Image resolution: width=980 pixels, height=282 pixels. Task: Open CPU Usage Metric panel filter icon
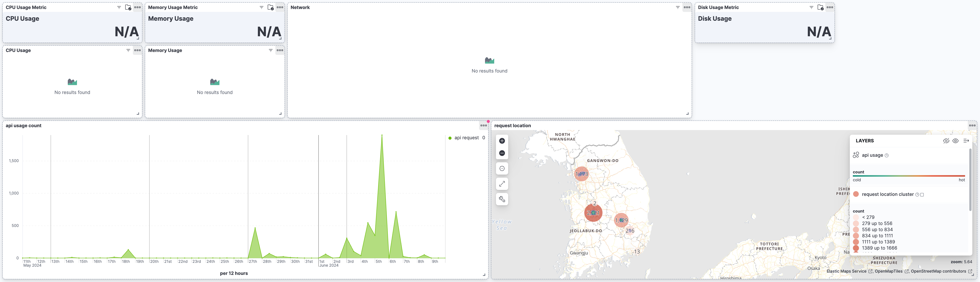pyautogui.click(x=119, y=7)
